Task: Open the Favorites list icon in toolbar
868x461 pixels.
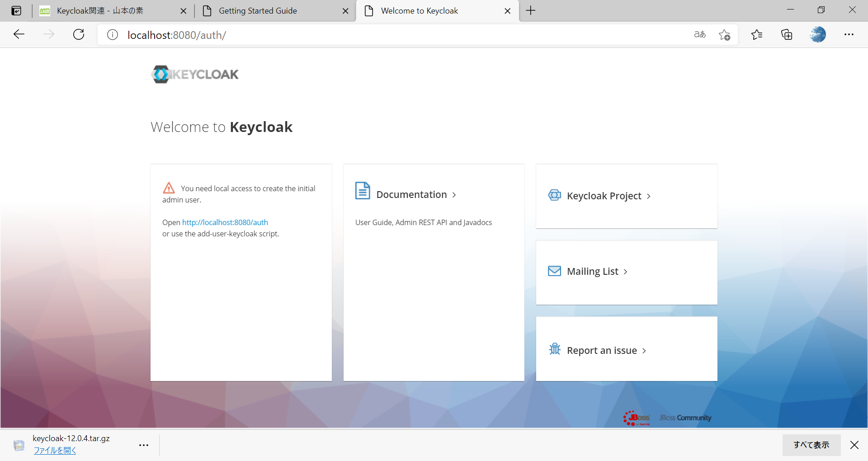Action: (757, 34)
